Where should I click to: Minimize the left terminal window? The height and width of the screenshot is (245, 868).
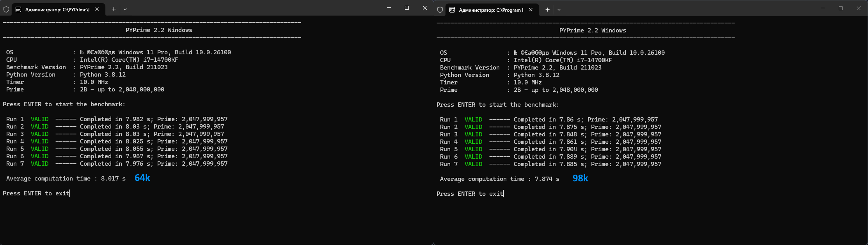[389, 8]
